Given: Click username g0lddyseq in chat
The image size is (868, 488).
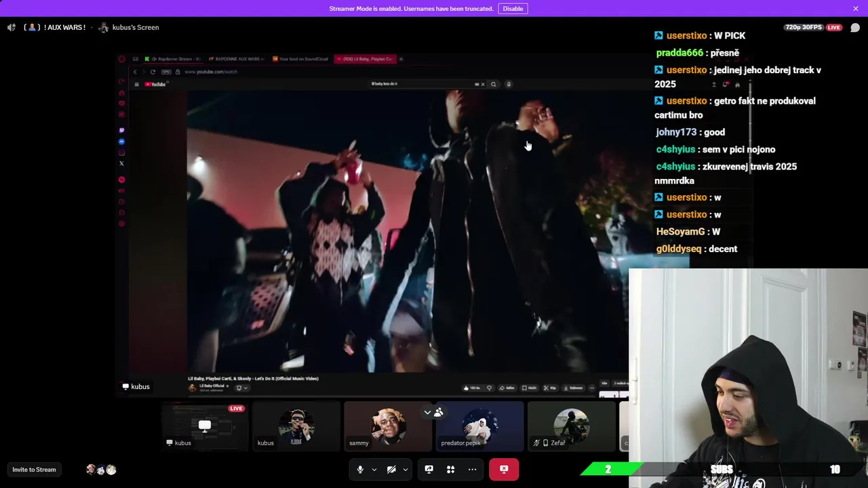Looking at the screenshot, I should coord(679,249).
